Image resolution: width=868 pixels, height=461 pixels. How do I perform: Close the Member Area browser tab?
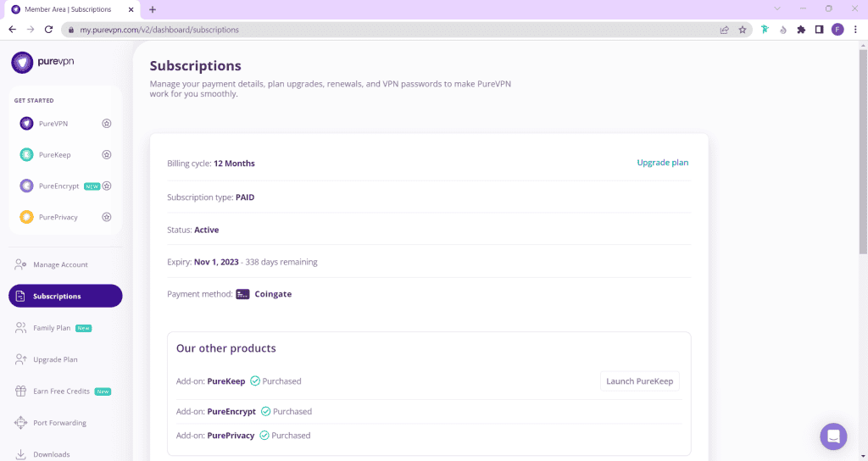click(131, 9)
